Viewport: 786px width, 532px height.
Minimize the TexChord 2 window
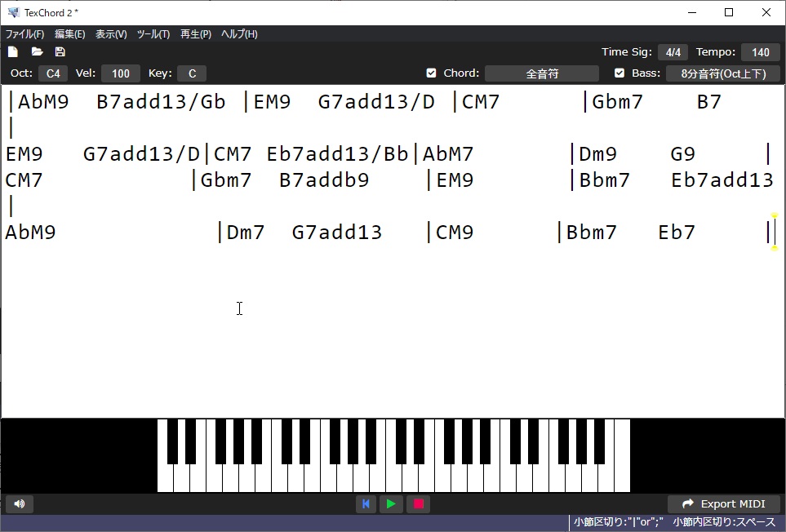[x=692, y=12]
